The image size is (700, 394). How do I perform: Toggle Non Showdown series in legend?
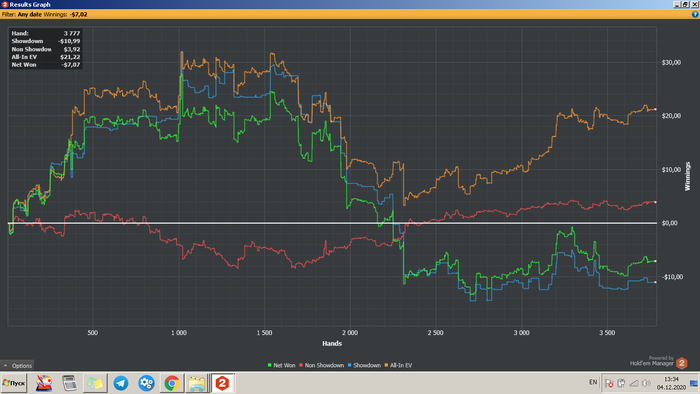(x=321, y=365)
